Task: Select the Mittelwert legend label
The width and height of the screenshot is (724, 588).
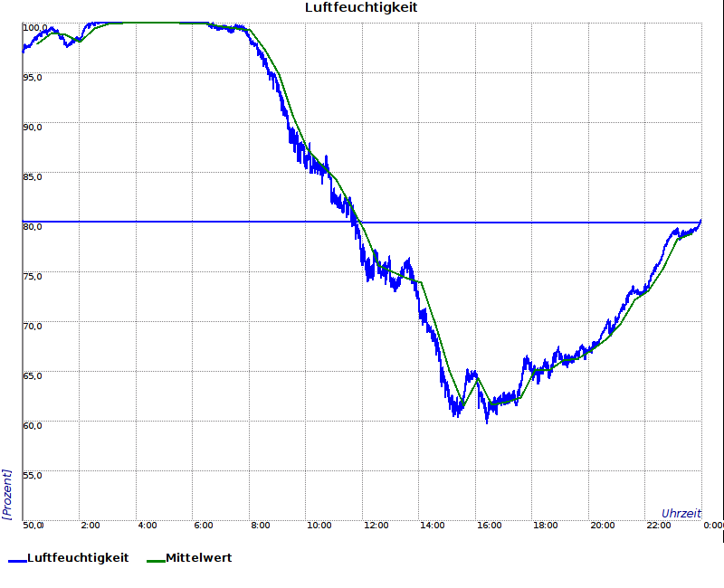Action: tap(198, 558)
